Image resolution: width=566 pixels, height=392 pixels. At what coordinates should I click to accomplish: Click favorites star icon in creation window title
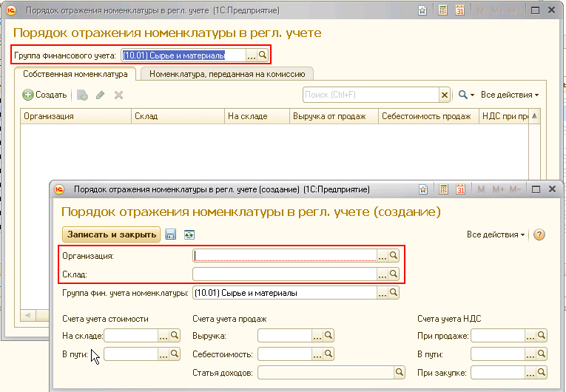point(423,189)
